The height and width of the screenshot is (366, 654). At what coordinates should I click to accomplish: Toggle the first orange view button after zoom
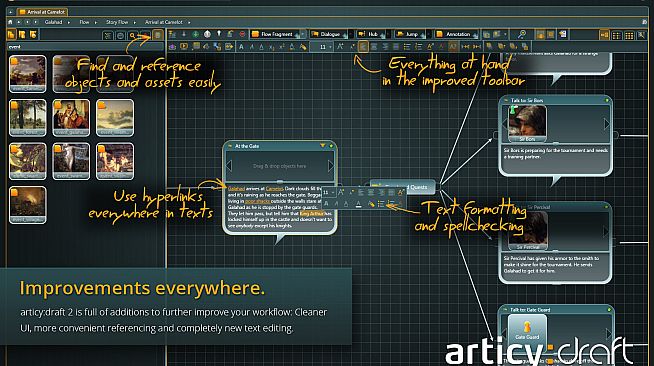pos(540,35)
